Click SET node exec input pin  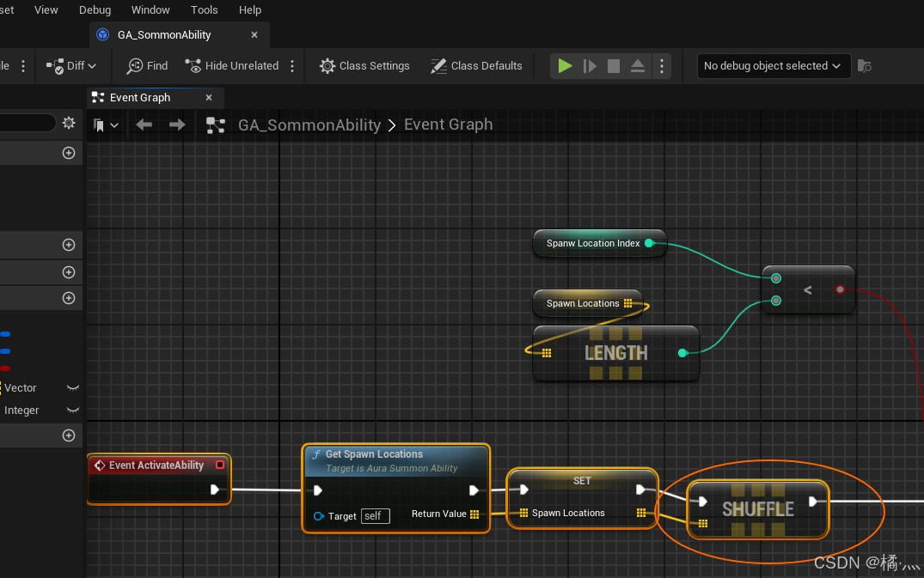point(523,490)
